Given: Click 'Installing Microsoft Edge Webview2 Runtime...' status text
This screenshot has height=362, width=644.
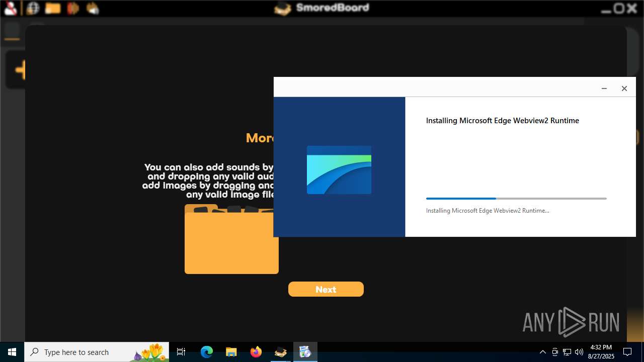Looking at the screenshot, I should coord(488,211).
